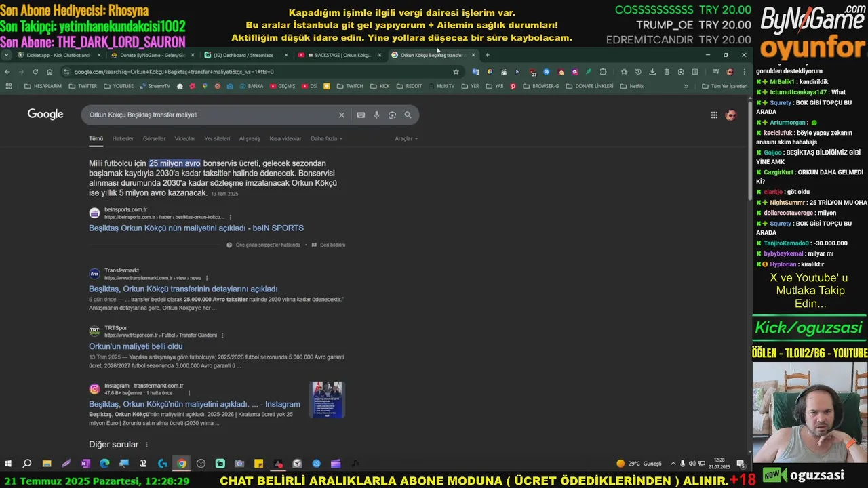Open options menu next to Diğer sorular
The image size is (868, 488).
[146, 445]
